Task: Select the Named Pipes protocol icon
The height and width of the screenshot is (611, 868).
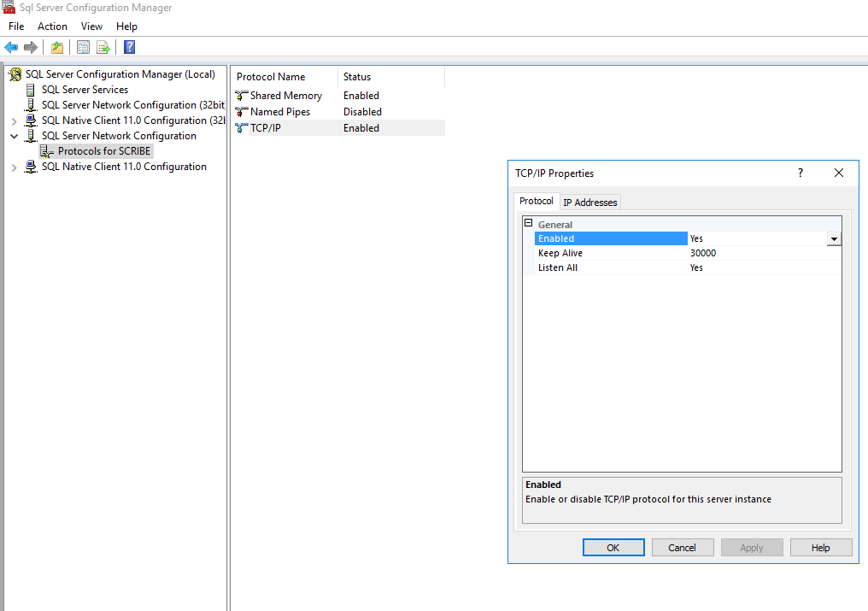Action: pyautogui.click(x=242, y=112)
